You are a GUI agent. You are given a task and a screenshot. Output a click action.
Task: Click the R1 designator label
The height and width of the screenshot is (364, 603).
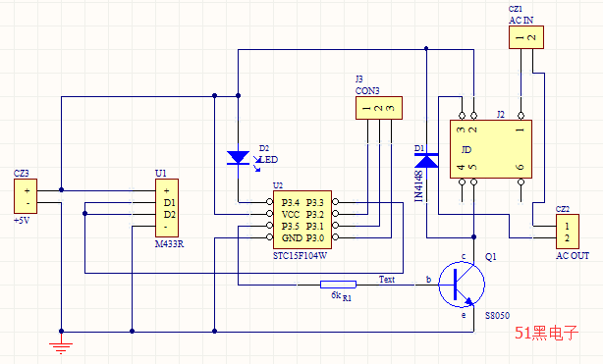pyautogui.click(x=347, y=298)
